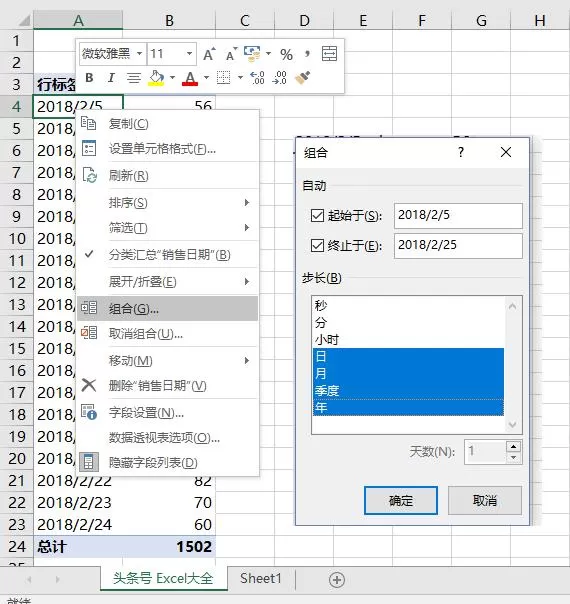This screenshot has width=570, height=604.
Task: Select 季度 in the step list
Action: pyautogui.click(x=408, y=390)
